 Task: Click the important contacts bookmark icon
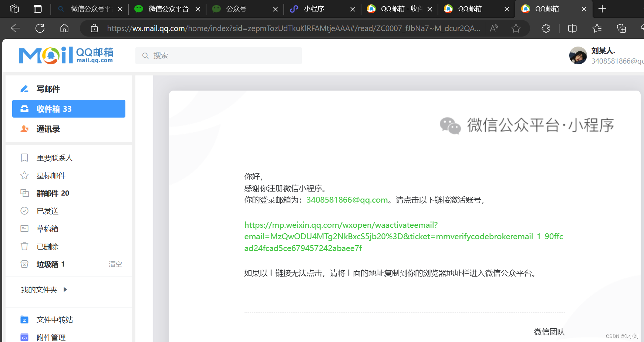click(x=24, y=158)
